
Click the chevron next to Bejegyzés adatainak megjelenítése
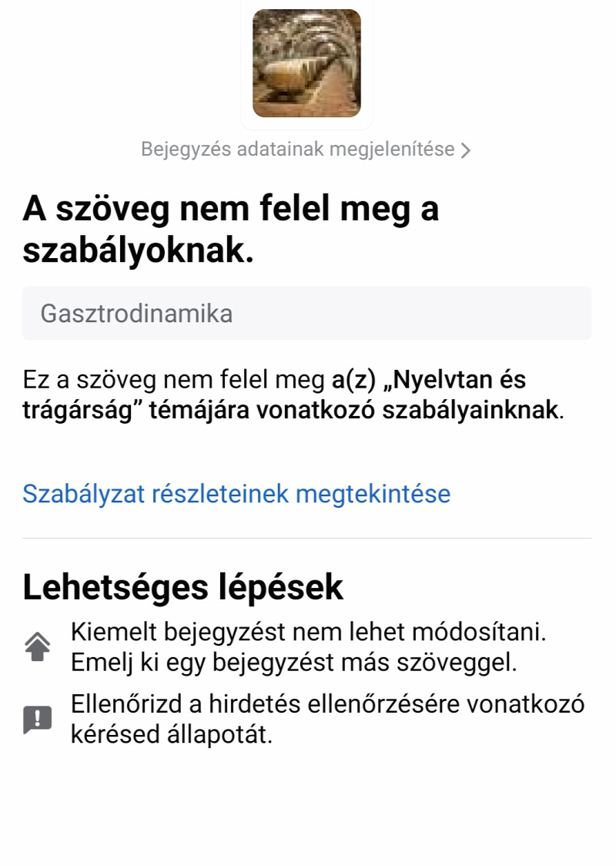pyautogui.click(x=466, y=150)
